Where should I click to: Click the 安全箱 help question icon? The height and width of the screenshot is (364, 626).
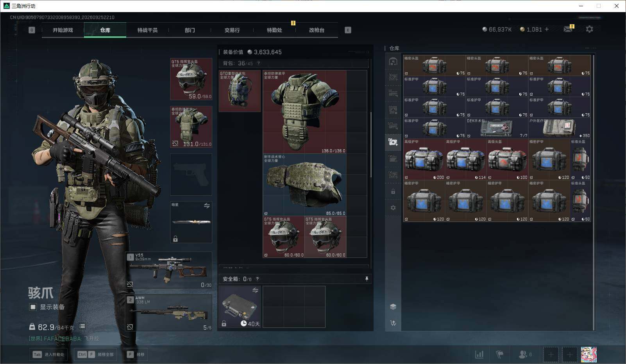click(x=257, y=279)
